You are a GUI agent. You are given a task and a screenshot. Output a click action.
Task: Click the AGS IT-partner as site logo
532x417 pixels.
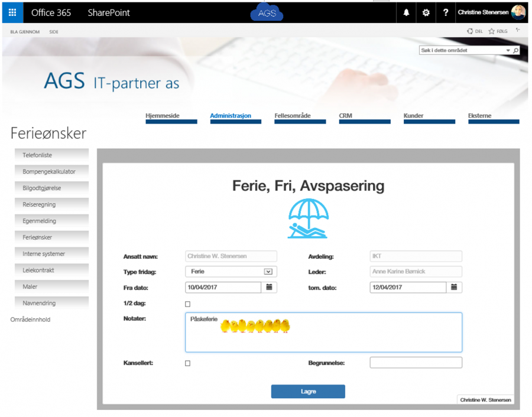click(x=112, y=82)
